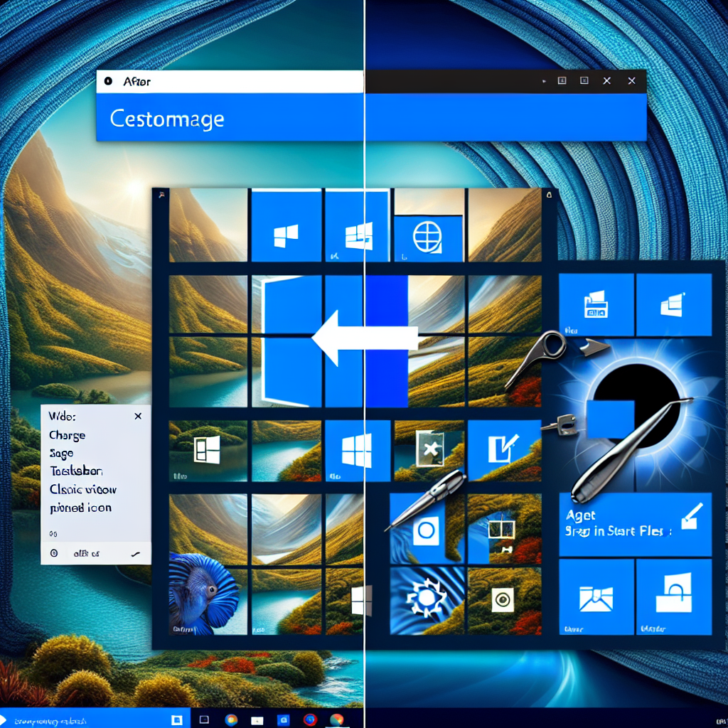This screenshot has height=728, width=728.
Task: Click the printer icon tile in the right panel
Action: [x=596, y=304]
